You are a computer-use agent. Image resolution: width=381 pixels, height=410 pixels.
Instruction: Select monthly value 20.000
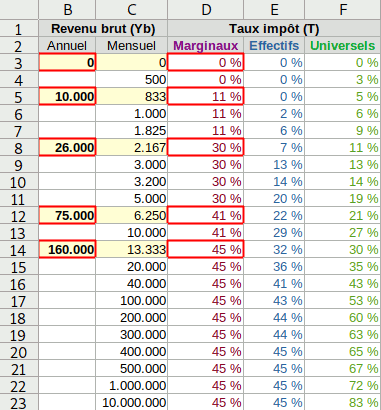(x=132, y=267)
